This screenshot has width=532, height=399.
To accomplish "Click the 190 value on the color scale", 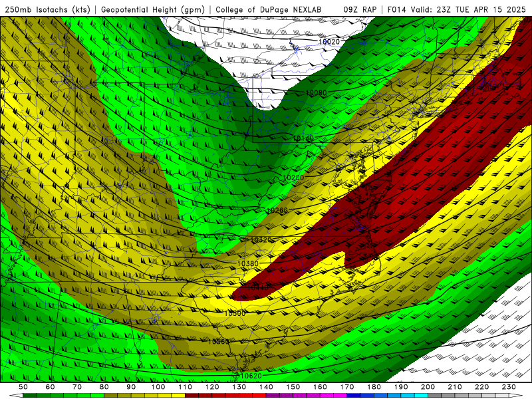I will click(x=401, y=387).
